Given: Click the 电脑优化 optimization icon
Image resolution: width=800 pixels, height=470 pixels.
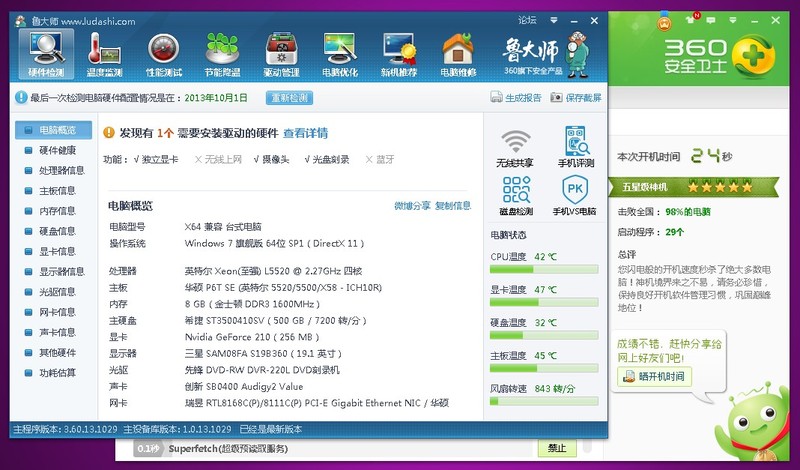Looking at the screenshot, I should pos(340,54).
